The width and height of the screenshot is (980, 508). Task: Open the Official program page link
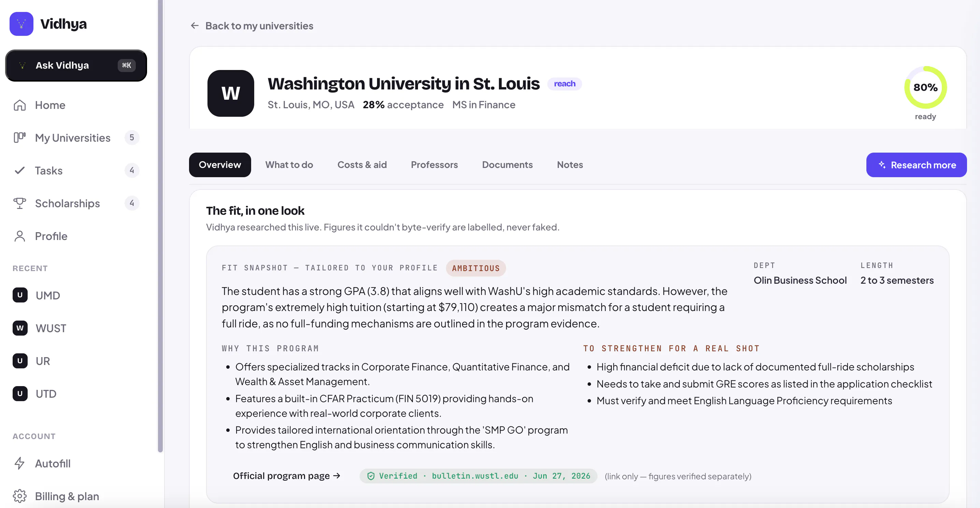coord(287,476)
